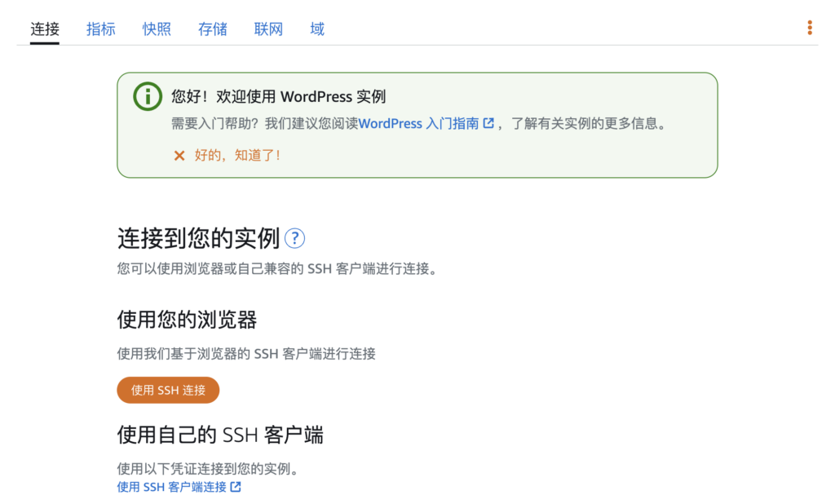
Task: Open the help question mark beside 连接到您的实例
Action: 294,238
